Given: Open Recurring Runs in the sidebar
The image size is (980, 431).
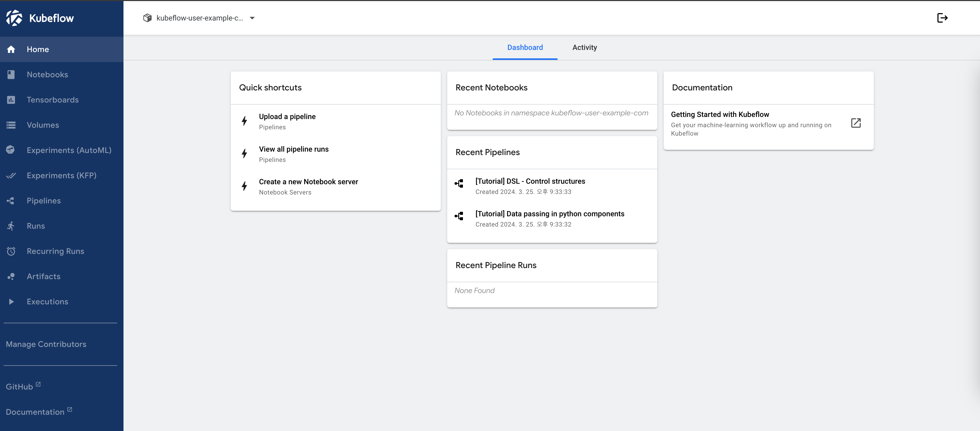Looking at the screenshot, I should tap(62, 251).
